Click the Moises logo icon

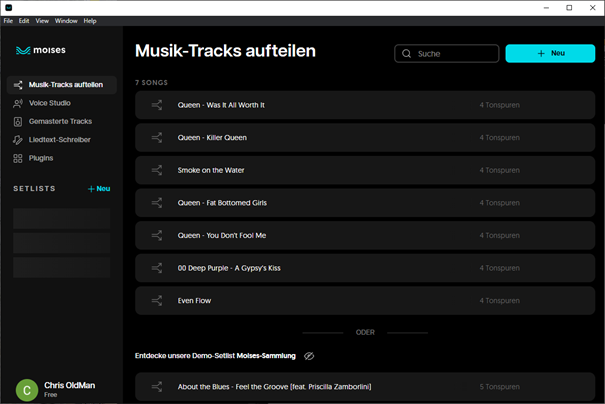[x=23, y=51]
